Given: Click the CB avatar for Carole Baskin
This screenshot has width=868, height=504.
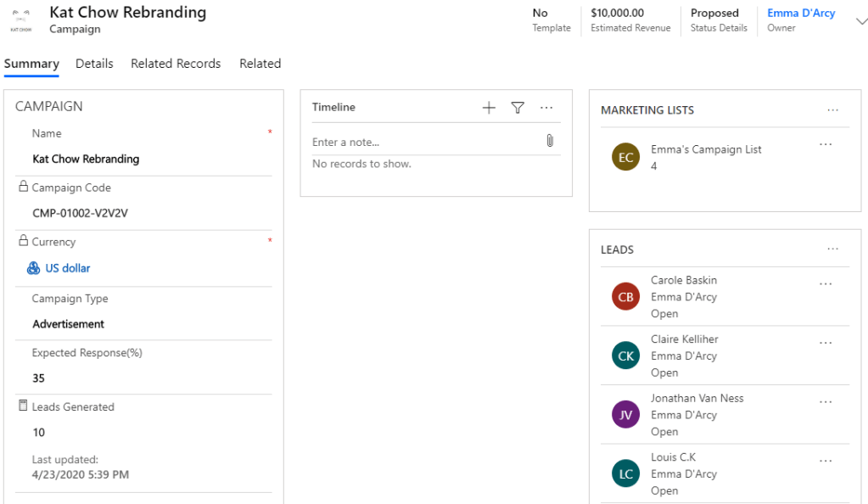Looking at the screenshot, I should (625, 297).
